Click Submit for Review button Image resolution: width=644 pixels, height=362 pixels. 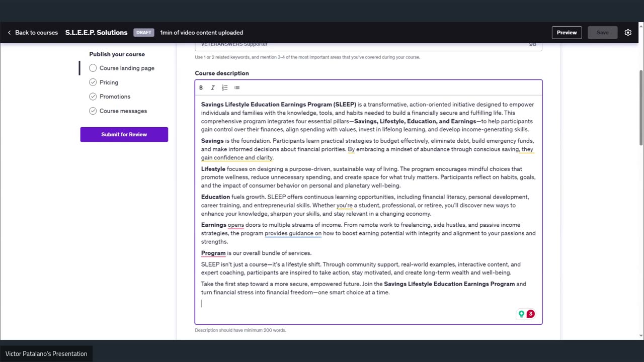(x=124, y=134)
